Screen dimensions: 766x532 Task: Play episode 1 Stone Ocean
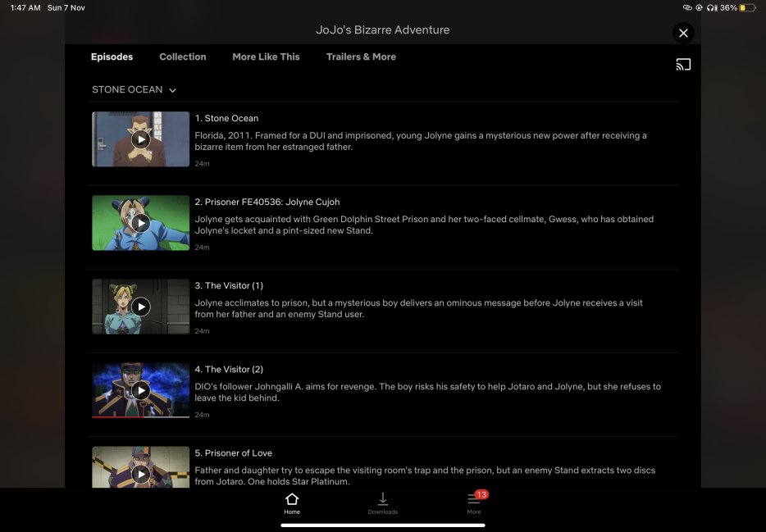[141, 139]
